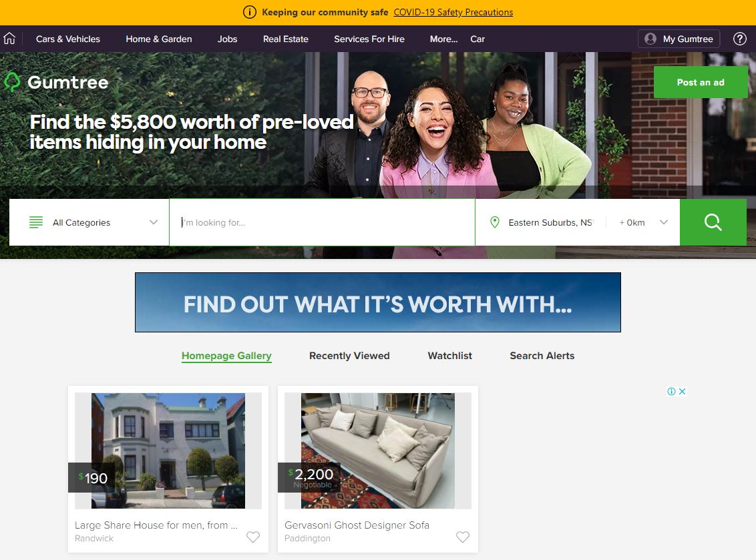Image resolution: width=756 pixels, height=560 pixels.
Task: Open COVID-19 Safety Precautions link
Action: pos(453,12)
